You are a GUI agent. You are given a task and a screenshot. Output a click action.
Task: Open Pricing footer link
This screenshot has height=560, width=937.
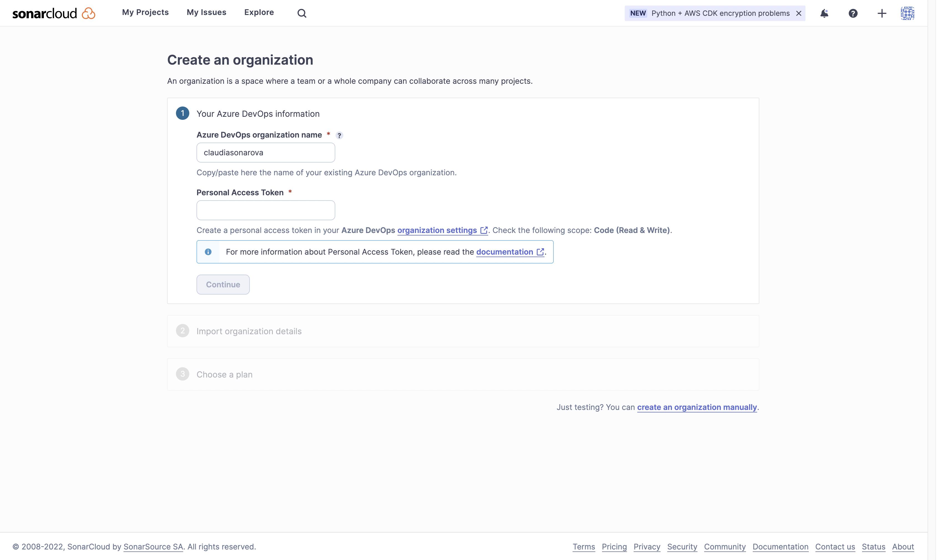click(614, 547)
